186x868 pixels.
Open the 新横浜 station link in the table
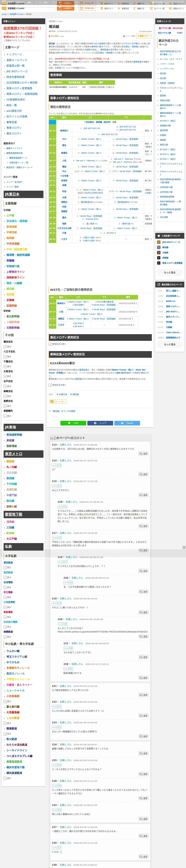(64, 153)
